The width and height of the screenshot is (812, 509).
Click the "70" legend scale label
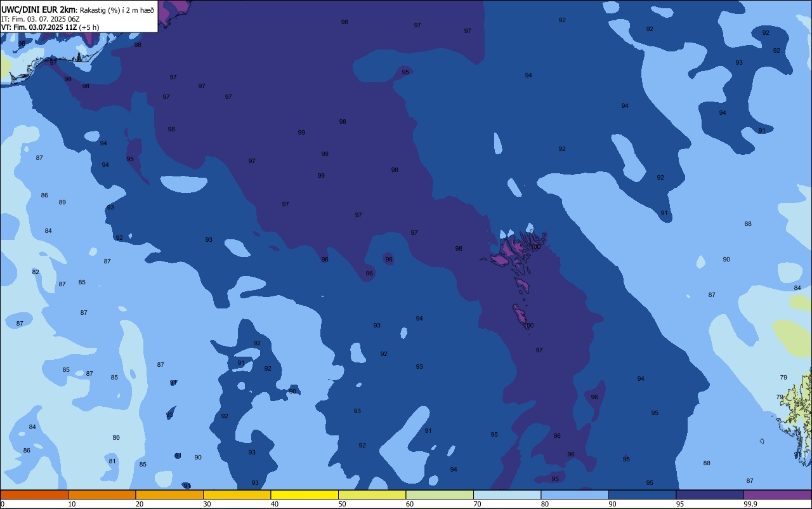point(477,504)
